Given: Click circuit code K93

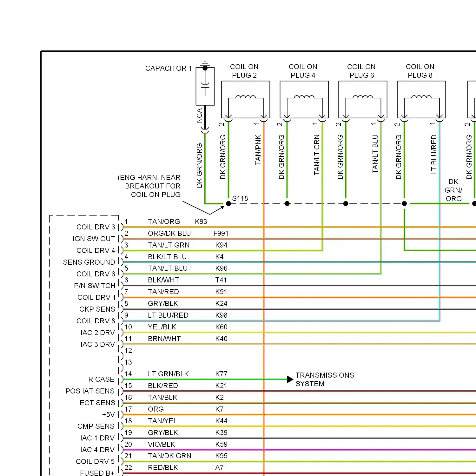Looking at the screenshot, I should tap(201, 221).
